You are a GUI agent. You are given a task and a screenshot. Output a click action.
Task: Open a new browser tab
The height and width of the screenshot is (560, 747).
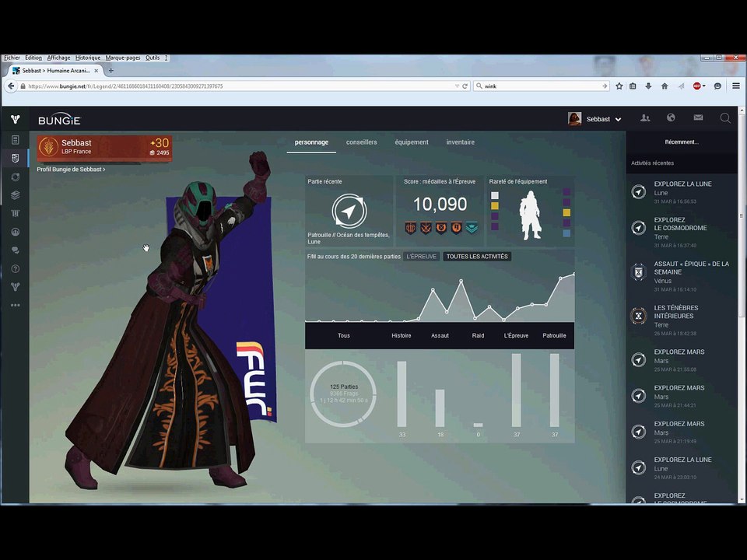coord(111,71)
